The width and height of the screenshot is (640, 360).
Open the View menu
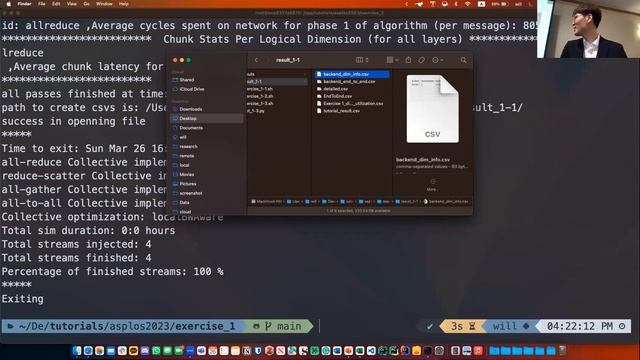tap(71, 4)
